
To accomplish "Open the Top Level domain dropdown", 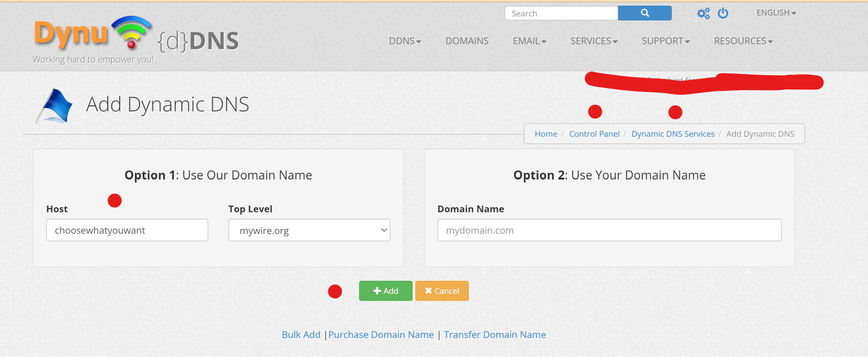I will coord(309,230).
